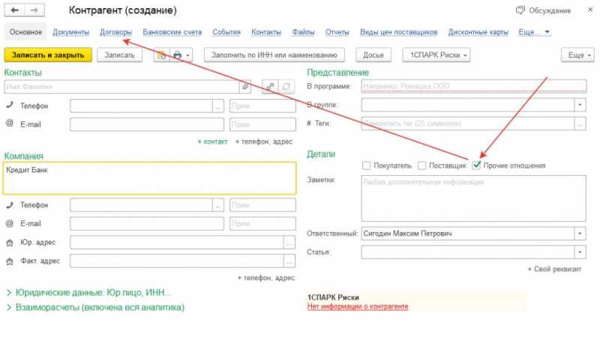Click the Юр. адрес input field
Image resolution: width=600 pixels, height=364 pixels.
coord(177,243)
